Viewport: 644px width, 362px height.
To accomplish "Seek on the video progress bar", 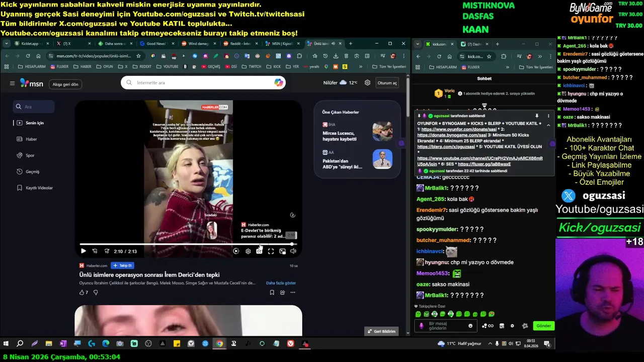I will click(x=188, y=244).
